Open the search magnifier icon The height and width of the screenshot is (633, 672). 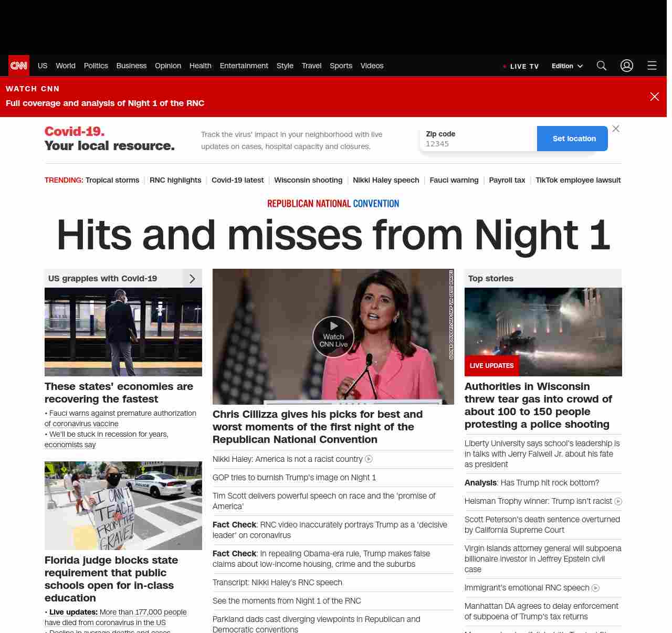[601, 66]
